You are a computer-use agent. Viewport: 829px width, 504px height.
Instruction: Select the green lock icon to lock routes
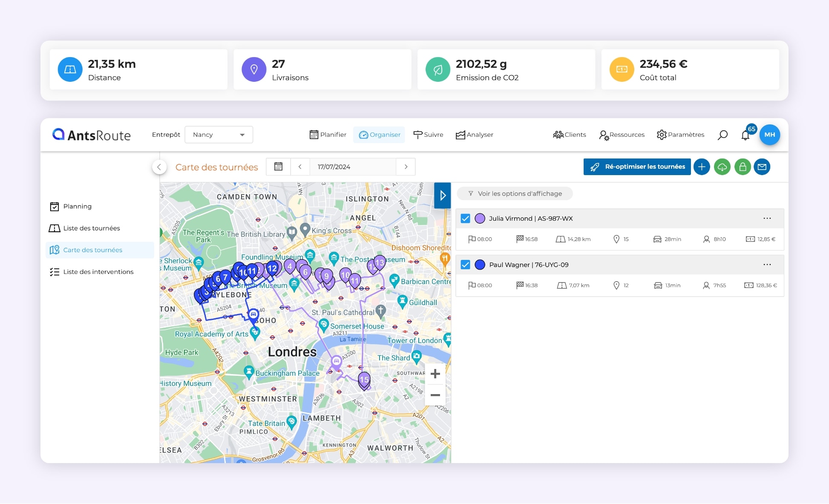pos(743,167)
